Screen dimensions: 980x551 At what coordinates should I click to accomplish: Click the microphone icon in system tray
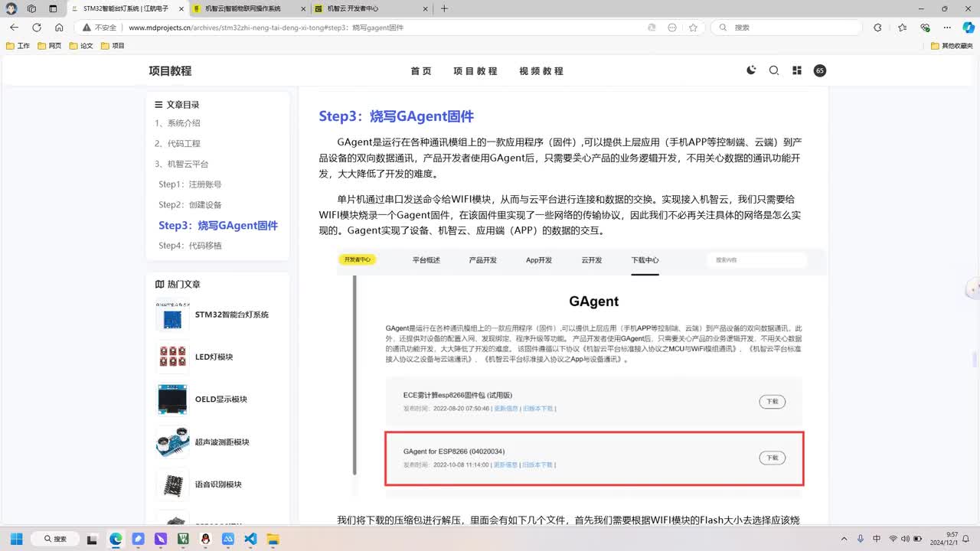[861, 539]
